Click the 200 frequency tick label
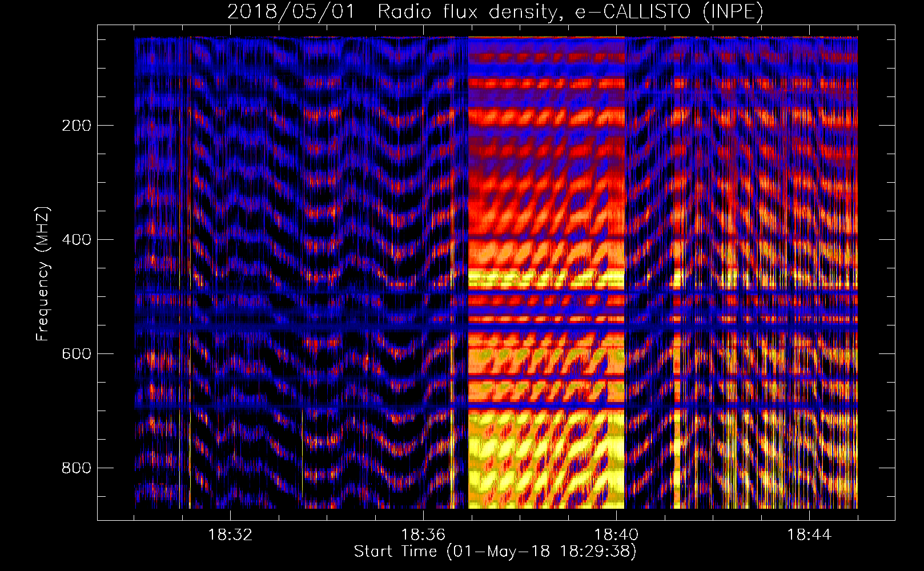The height and width of the screenshot is (571, 924). pos(77,126)
